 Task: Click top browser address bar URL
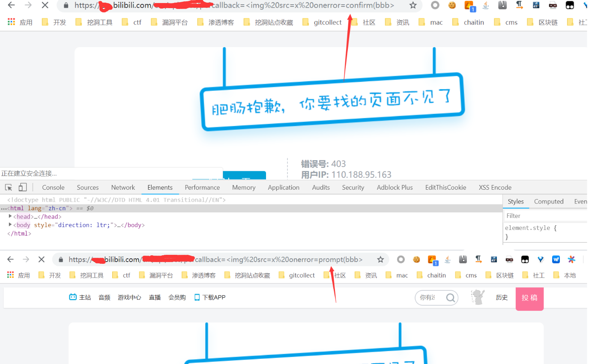click(235, 5)
